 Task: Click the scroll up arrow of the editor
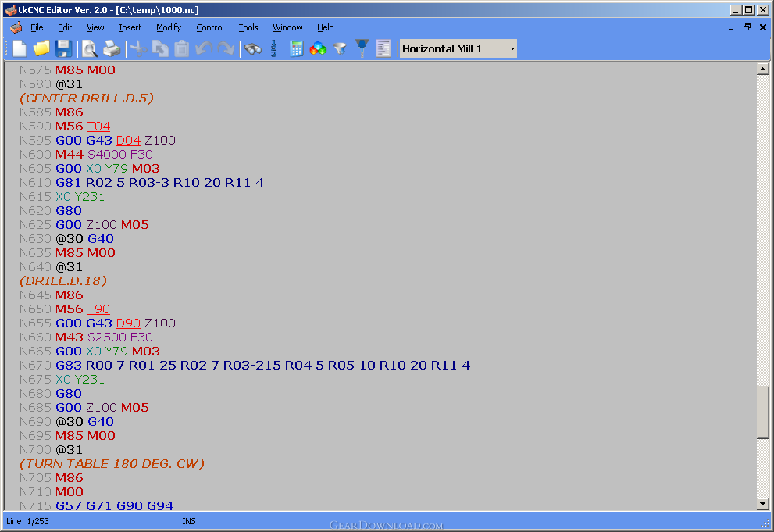point(762,69)
